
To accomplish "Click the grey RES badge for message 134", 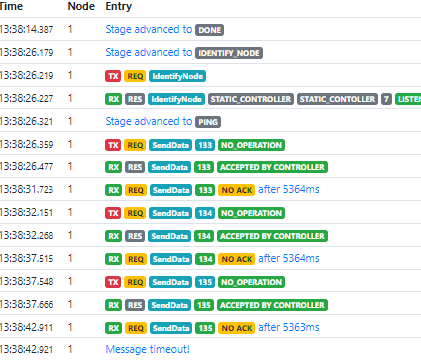I will (x=135, y=236).
